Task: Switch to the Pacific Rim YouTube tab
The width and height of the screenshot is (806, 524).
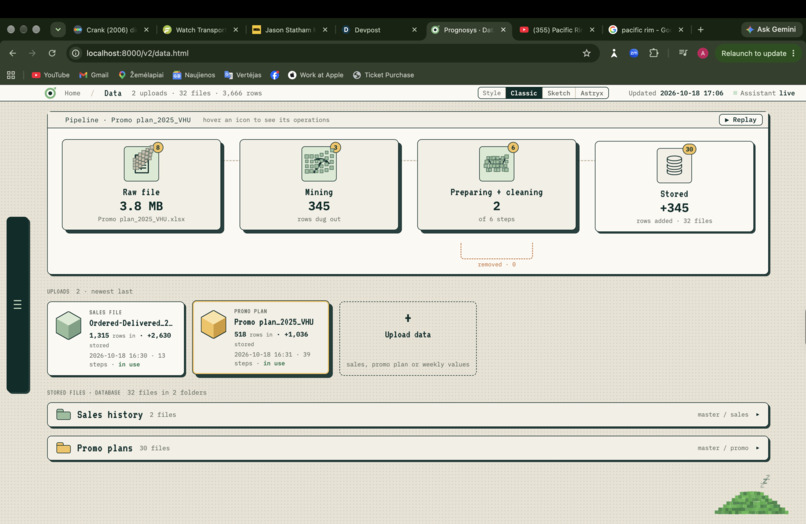Action: coord(557,30)
